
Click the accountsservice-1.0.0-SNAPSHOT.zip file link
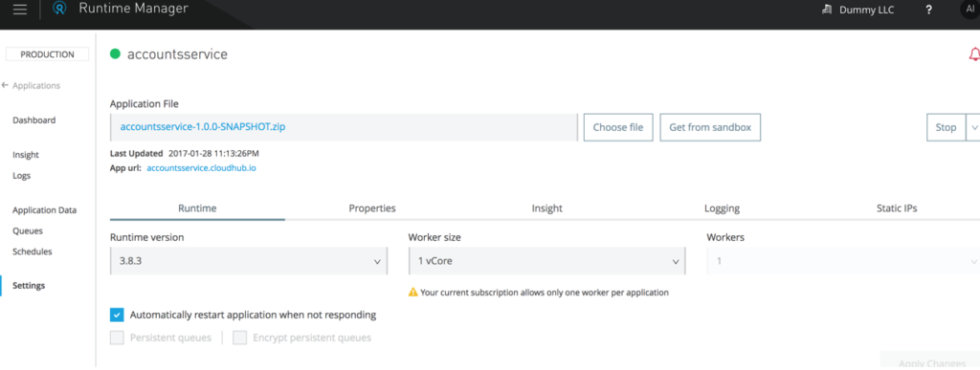[x=203, y=126]
